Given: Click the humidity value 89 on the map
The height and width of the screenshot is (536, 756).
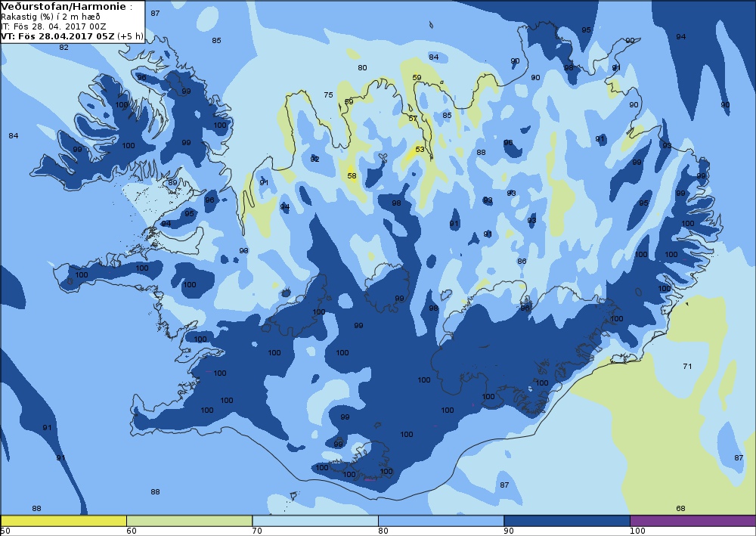Looking at the screenshot, I should pos(172,183).
